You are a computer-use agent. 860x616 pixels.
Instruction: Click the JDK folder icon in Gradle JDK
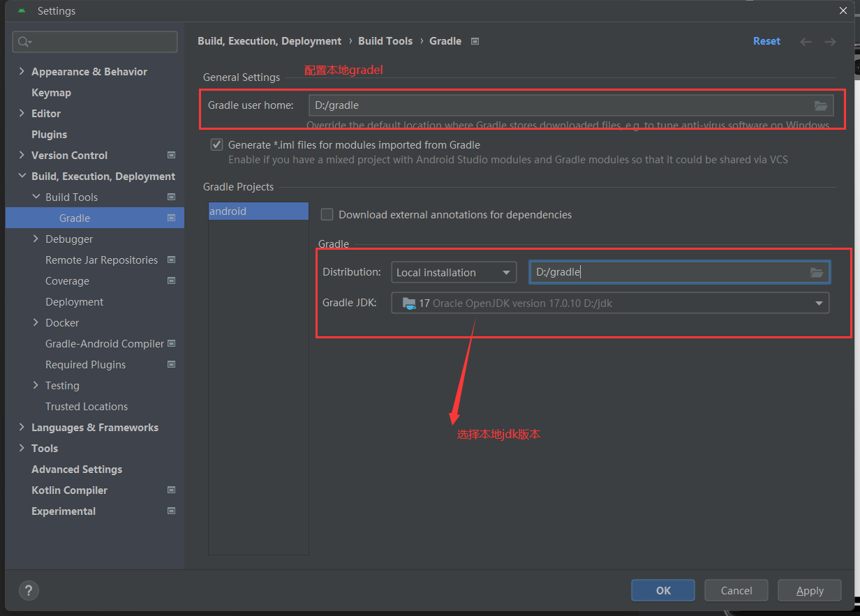tap(409, 303)
